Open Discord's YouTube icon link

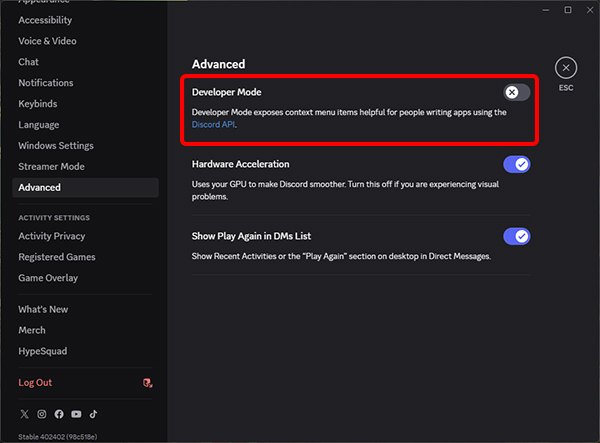click(x=76, y=414)
